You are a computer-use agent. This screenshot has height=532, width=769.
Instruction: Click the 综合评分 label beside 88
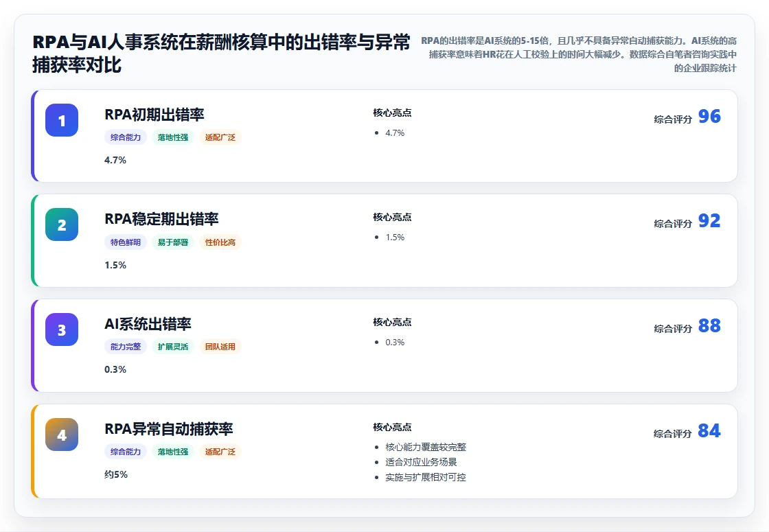(x=673, y=329)
